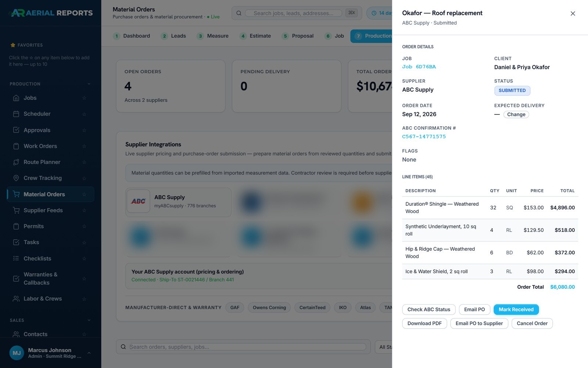Select the Scheduler calendar icon
Viewport: 588px width, 368px height.
(16, 114)
